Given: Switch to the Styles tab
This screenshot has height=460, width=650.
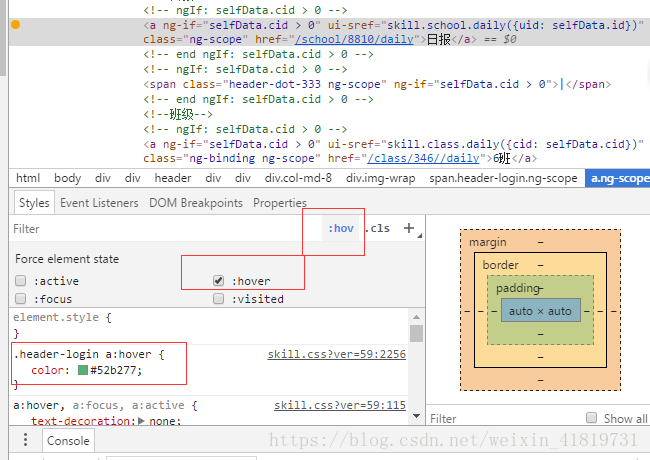Looking at the screenshot, I should click(34, 203).
